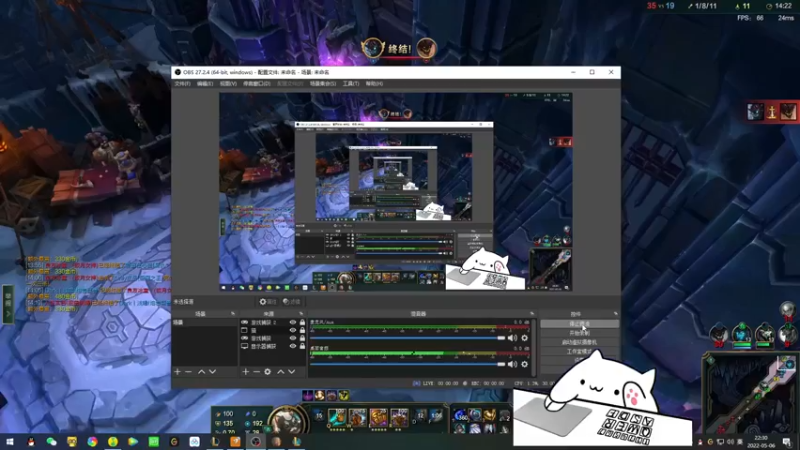Open source 滤镜 filters button
This screenshot has height=450, width=800.
coord(291,302)
